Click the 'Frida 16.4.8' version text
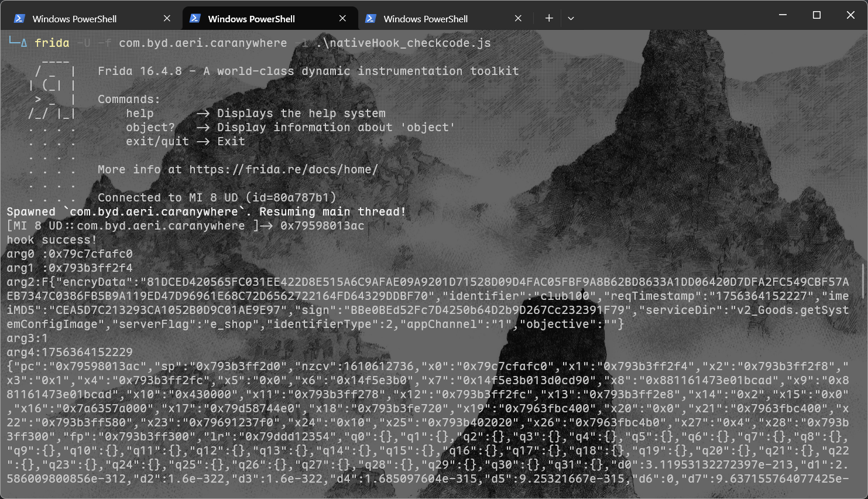The height and width of the screenshot is (499, 868). 140,71
